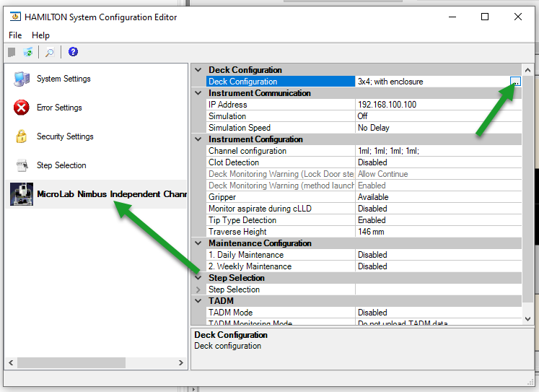The image size is (539, 392).
Task: Select the 2. Weekly Maintenance label
Action: [x=250, y=266]
